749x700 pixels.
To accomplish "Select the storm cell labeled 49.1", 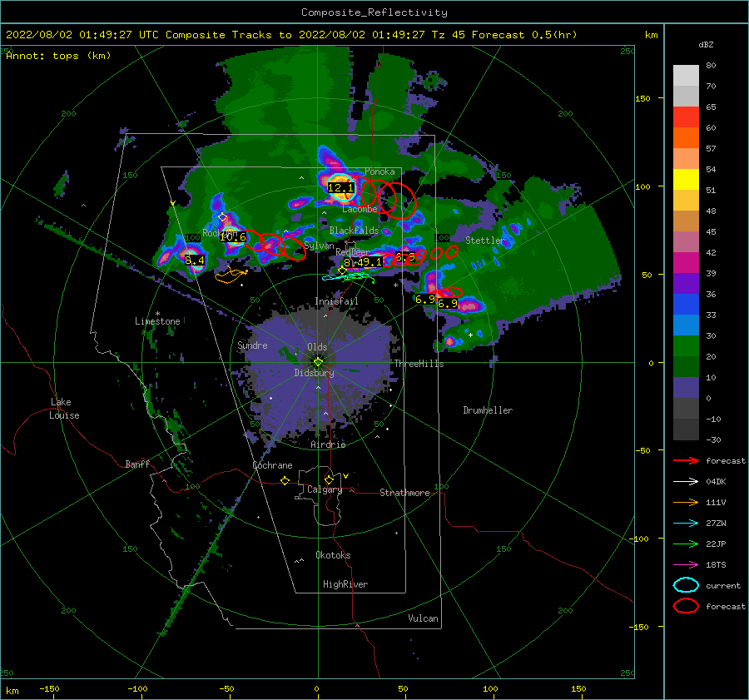I will pos(370,262).
